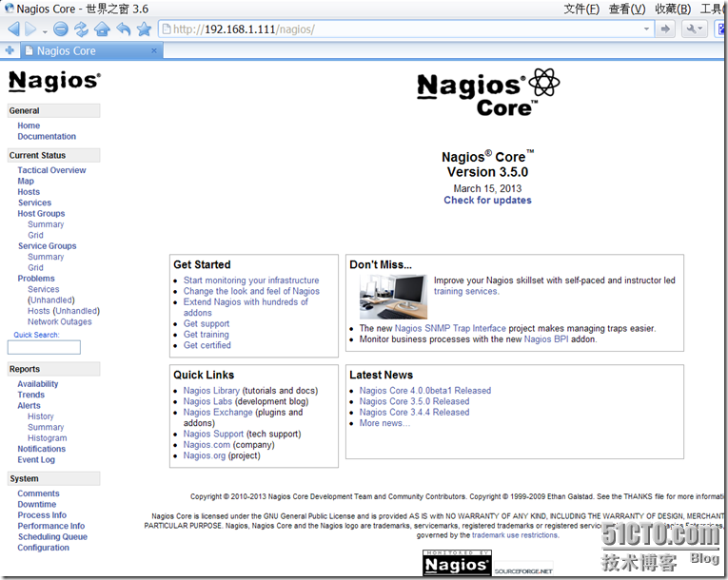Viewport: 728px width, 580px height.
Task: Open the wrench tools icon
Action: tap(694, 29)
